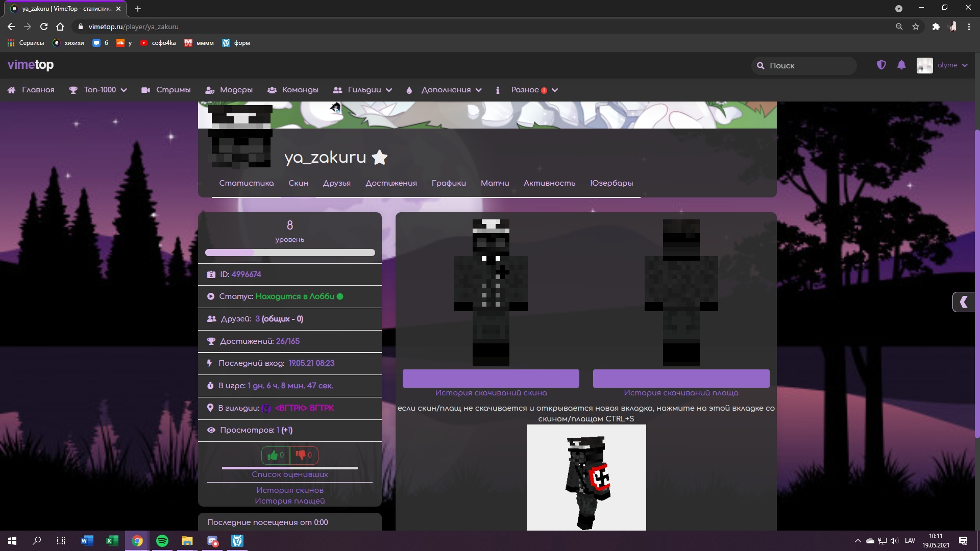Switch to the Достижения profile tab

391,183
